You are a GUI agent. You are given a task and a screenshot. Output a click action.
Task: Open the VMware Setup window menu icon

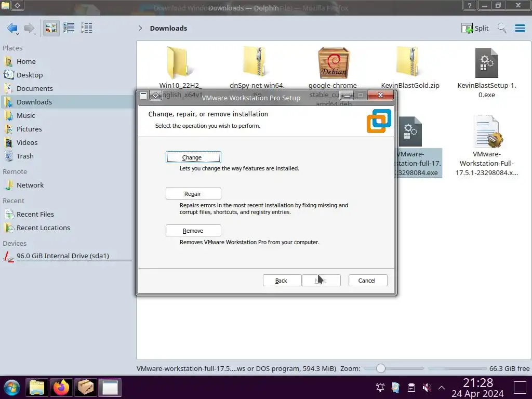click(143, 96)
